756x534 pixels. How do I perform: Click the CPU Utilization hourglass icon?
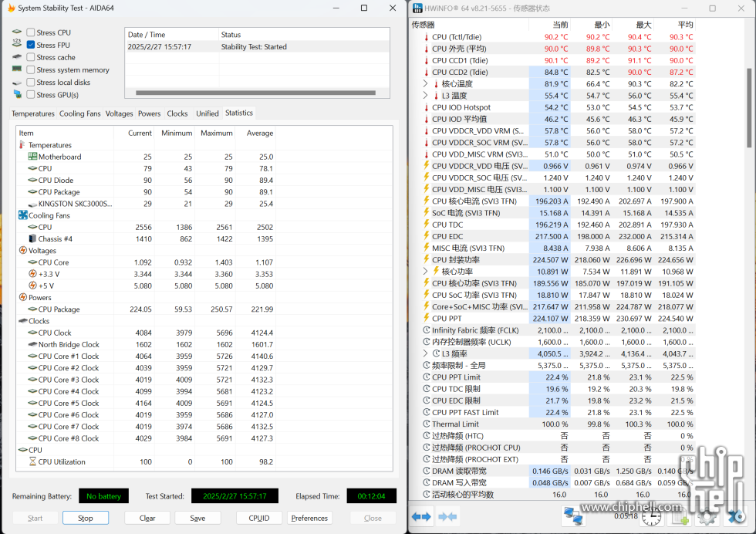pyautogui.click(x=32, y=461)
